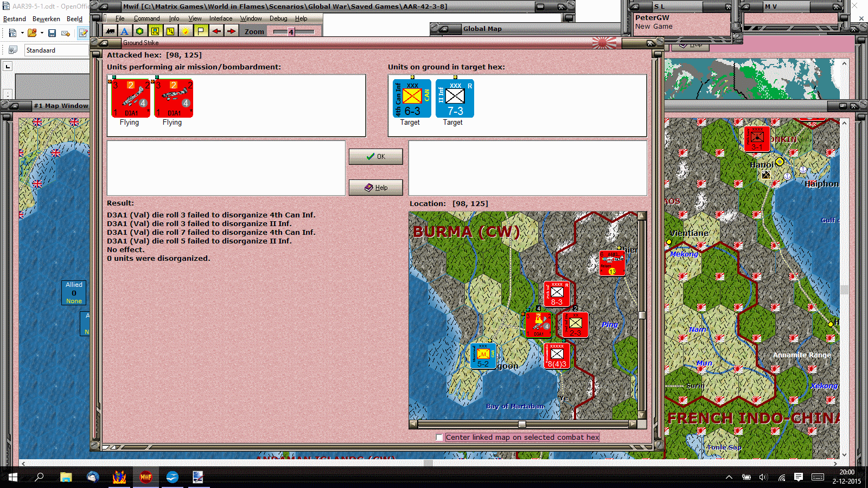Open the File menu in Mwif
Viewport: 868px width, 488px height.
coord(120,18)
